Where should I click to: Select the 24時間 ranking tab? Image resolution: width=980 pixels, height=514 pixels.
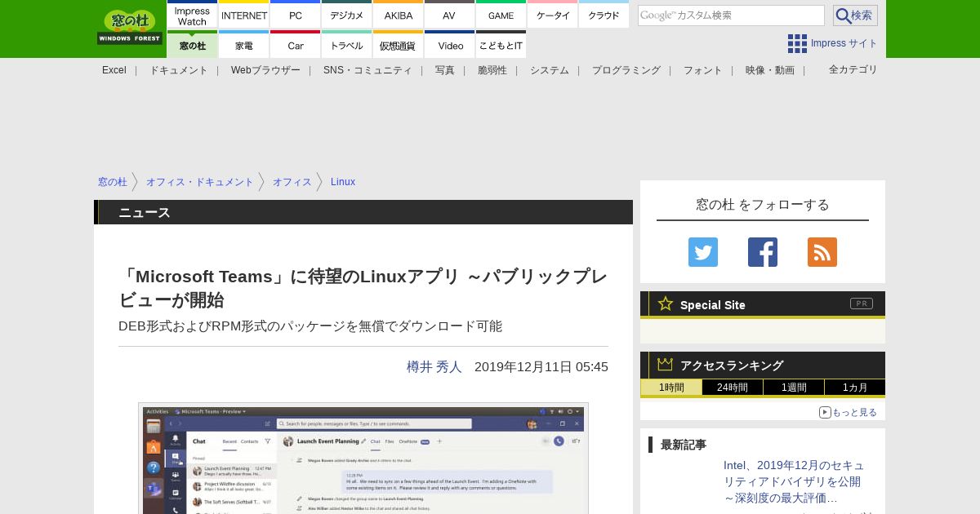click(x=733, y=388)
